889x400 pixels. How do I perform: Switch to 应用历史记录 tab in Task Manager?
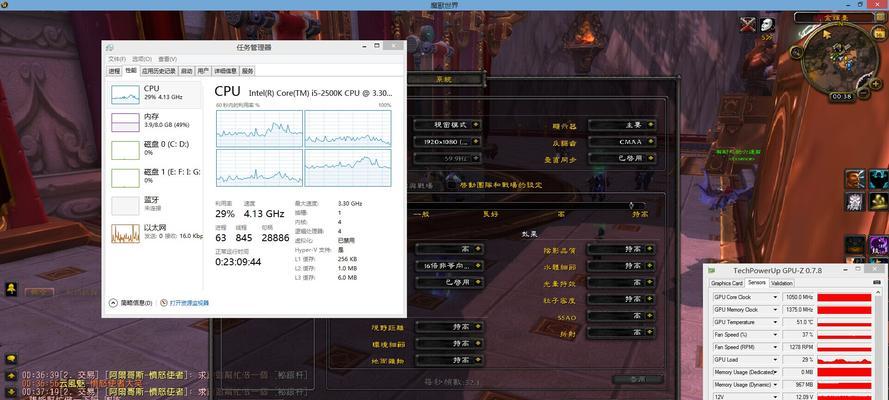(x=159, y=71)
